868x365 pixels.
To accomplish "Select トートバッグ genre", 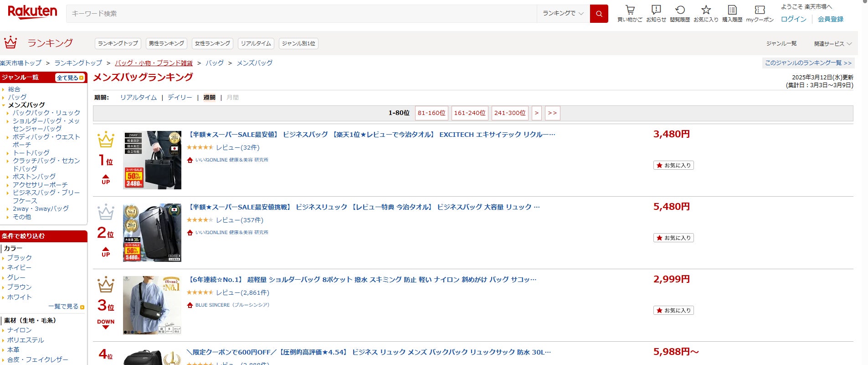I will (31, 153).
